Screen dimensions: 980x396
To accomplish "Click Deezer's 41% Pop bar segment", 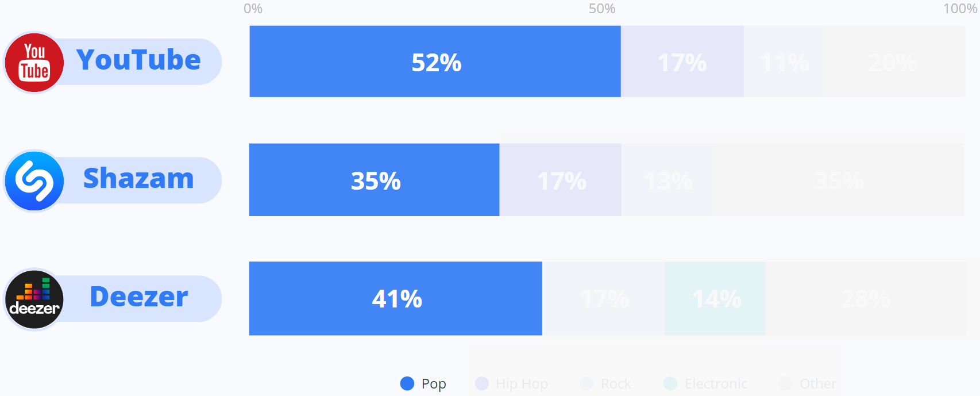I will 395,298.
